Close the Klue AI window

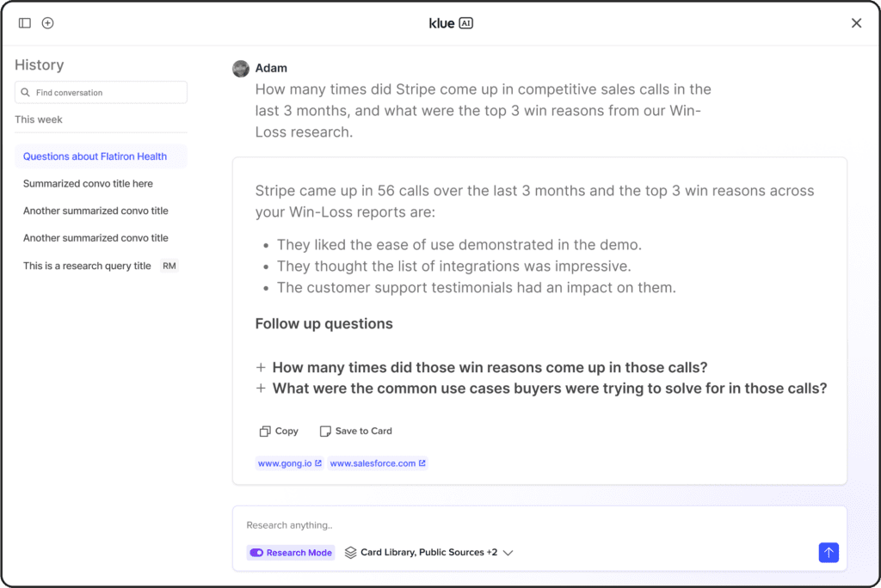click(x=856, y=23)
